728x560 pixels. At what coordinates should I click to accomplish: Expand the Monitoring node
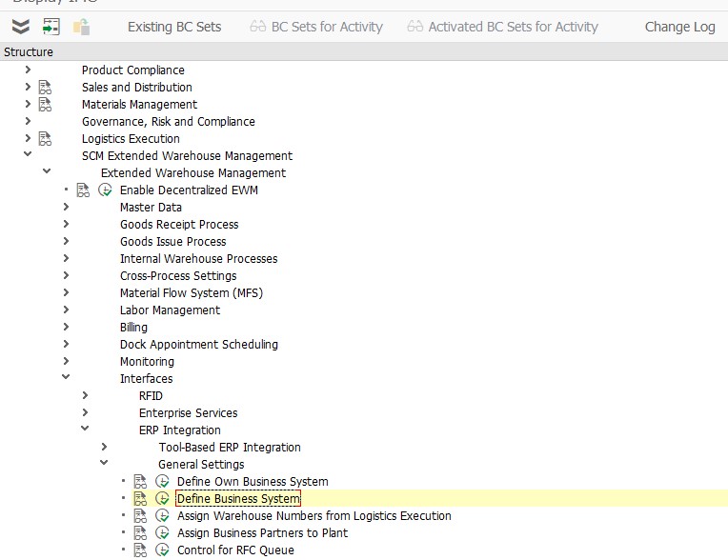tap(66, 361)
